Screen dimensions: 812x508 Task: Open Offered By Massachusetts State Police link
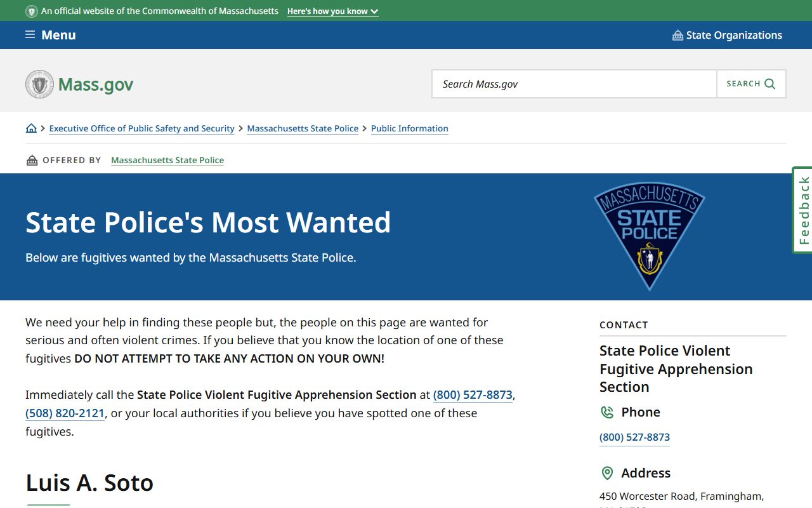(167, 160)
